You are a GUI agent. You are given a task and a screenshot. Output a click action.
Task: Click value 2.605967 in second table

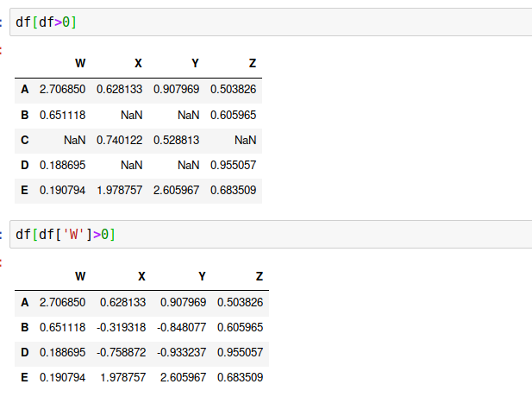(183, 377)
